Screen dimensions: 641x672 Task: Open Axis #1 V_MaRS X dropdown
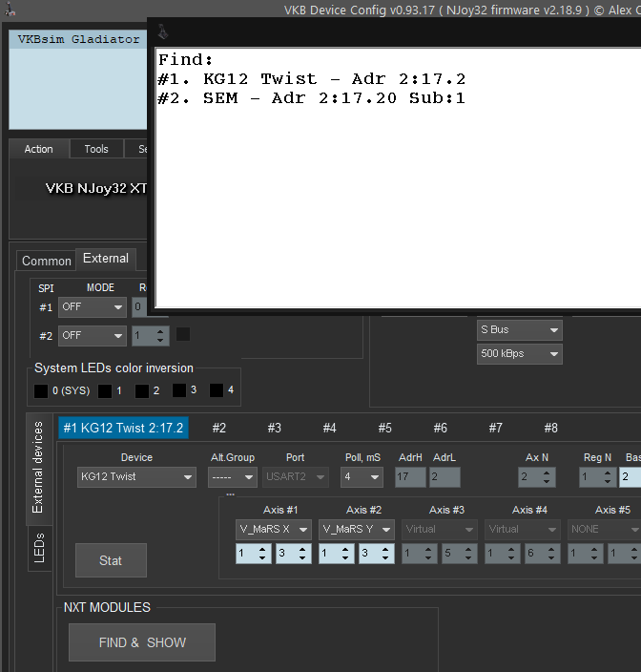tap(273, 529)
